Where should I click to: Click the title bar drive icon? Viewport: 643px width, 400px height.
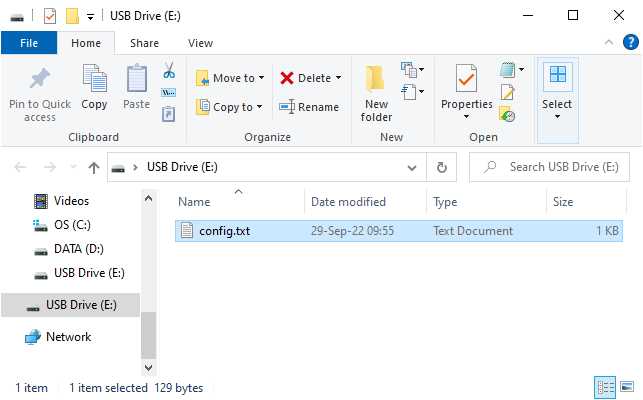(17, 18)
